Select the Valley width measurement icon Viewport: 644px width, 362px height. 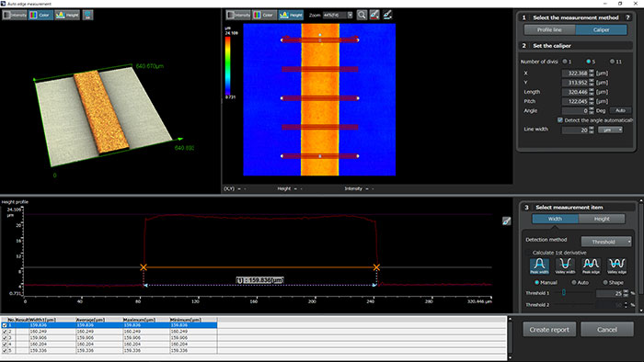coord(565,266)
